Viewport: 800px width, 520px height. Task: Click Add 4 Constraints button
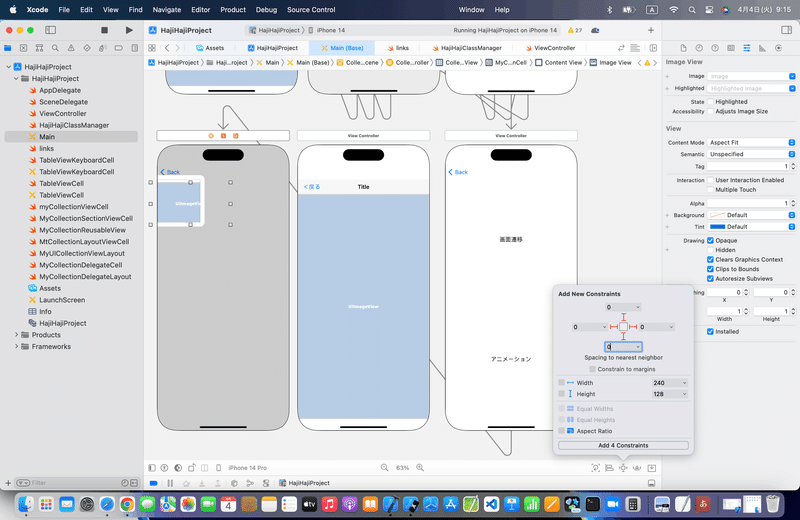[623, 445]
